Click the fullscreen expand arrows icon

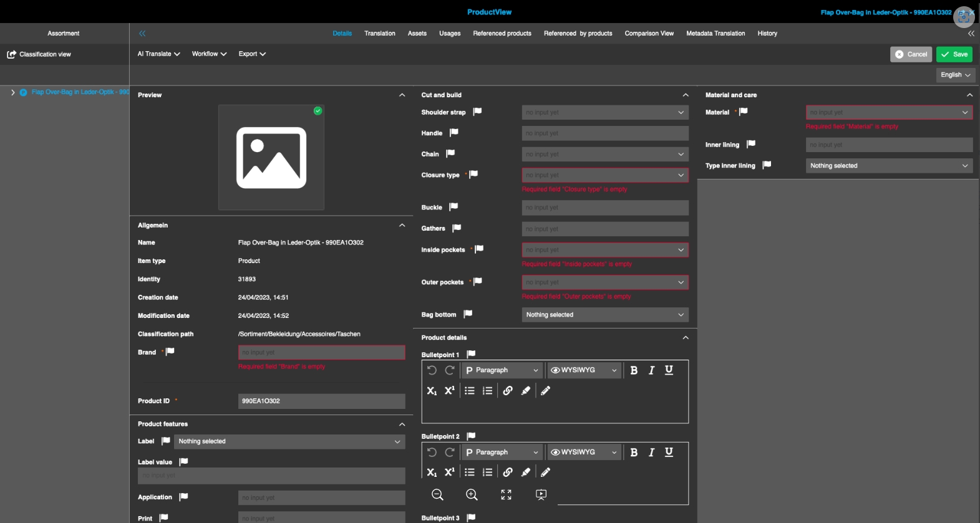point(506,495)
